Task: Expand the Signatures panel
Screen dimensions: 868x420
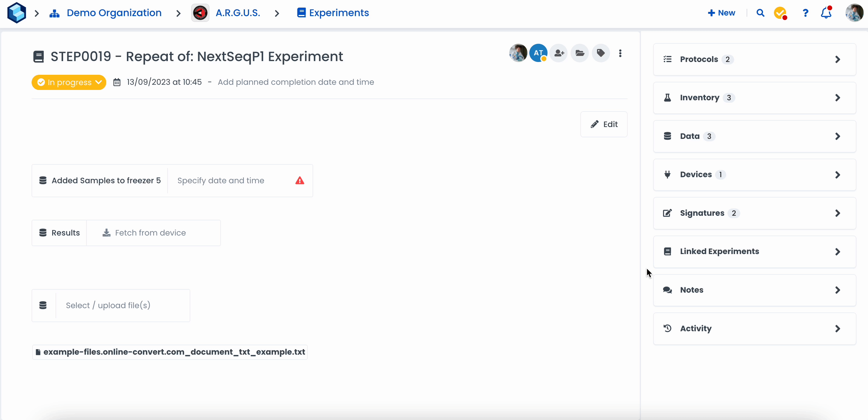Action: [754, 213]
